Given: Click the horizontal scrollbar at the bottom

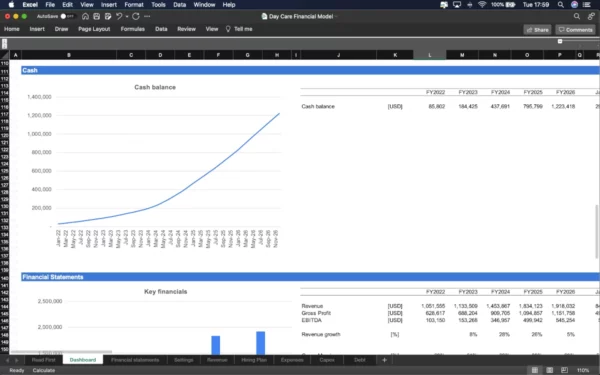Looking at the screenshot, I should click(61, 352).
